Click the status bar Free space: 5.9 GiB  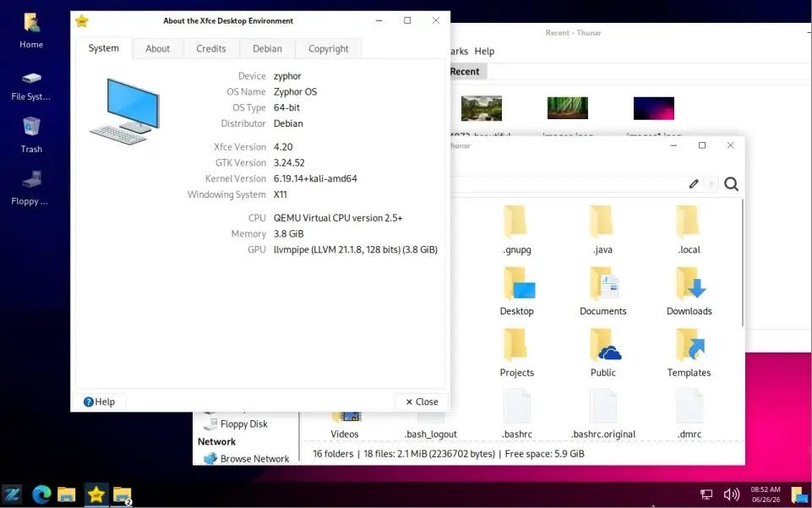coord(544,454)
